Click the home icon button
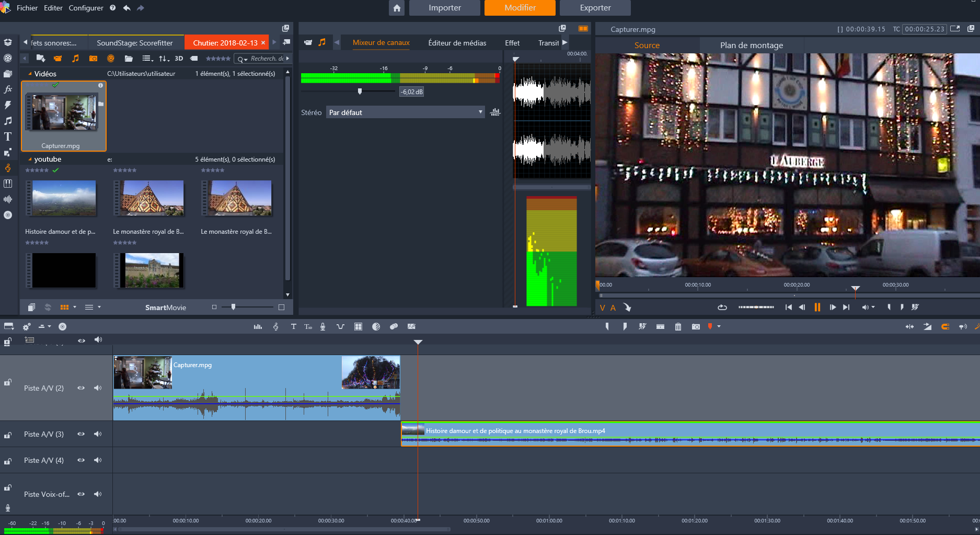Image resolution: width=980 pixels, height=535 pixels. (x=397, y=8)
